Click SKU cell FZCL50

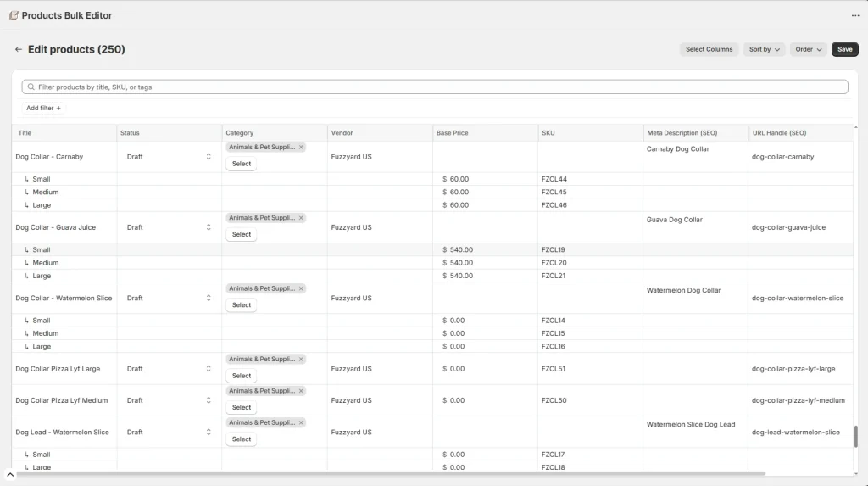coord(591,400)
